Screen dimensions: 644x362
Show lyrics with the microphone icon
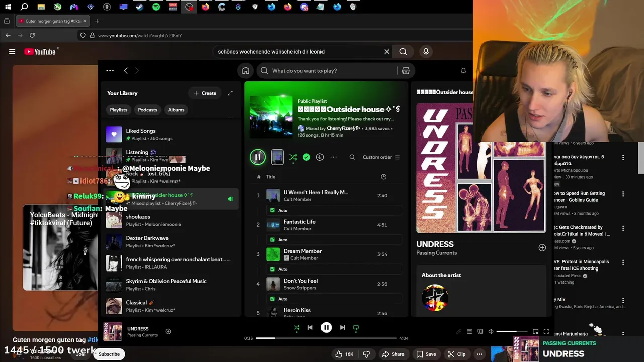(459, 332)
